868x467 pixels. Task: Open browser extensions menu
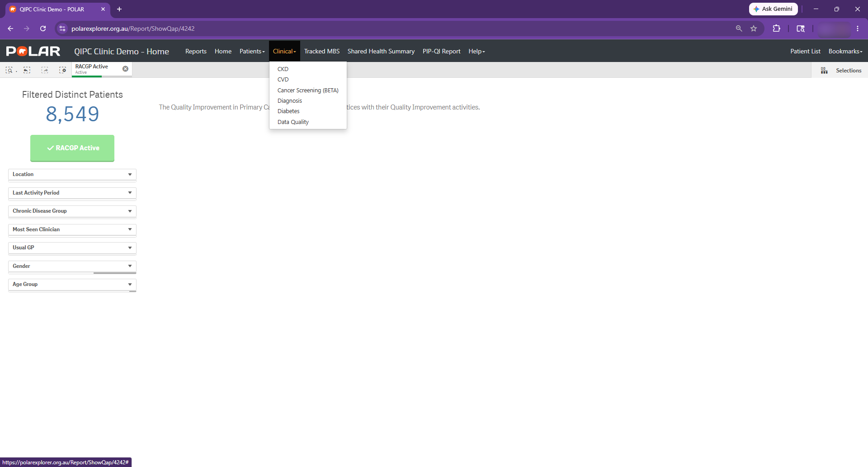point(776,29)
